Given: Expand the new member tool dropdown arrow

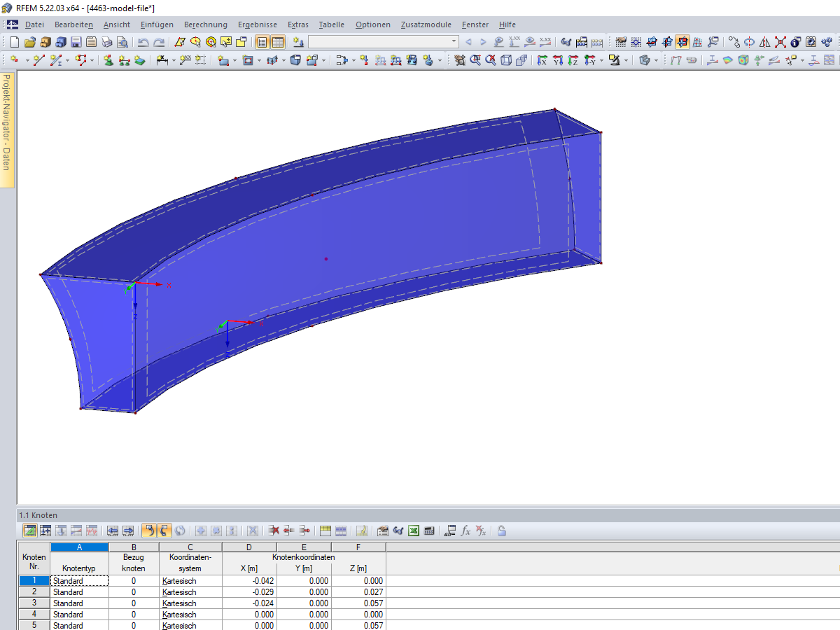Looking at the screenshot, I should point(67,60).
